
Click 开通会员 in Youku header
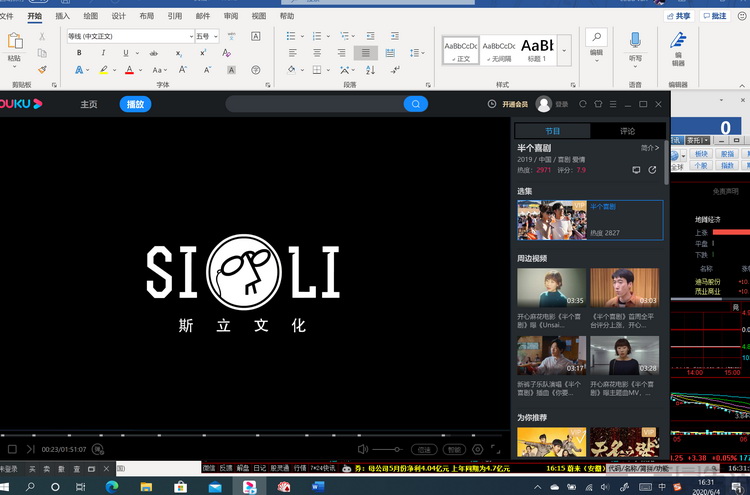pyautogui.click(x=515, y=104)
